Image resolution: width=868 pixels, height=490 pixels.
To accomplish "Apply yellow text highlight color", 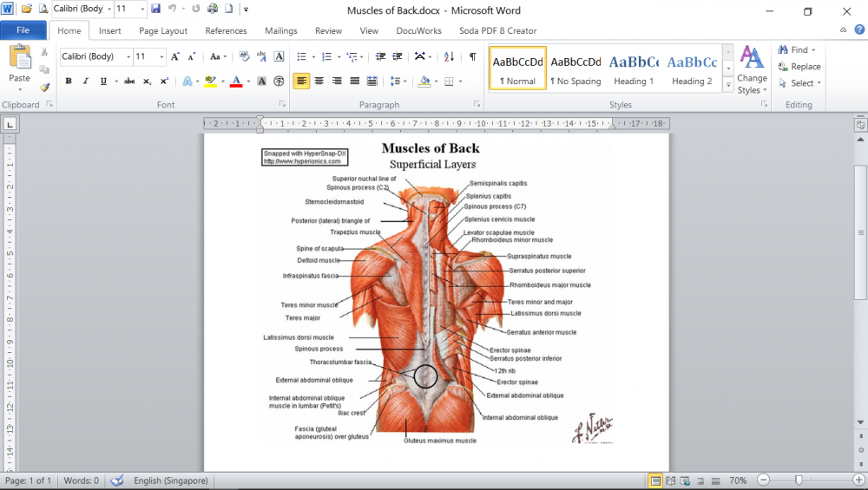I will pos(210,82).
